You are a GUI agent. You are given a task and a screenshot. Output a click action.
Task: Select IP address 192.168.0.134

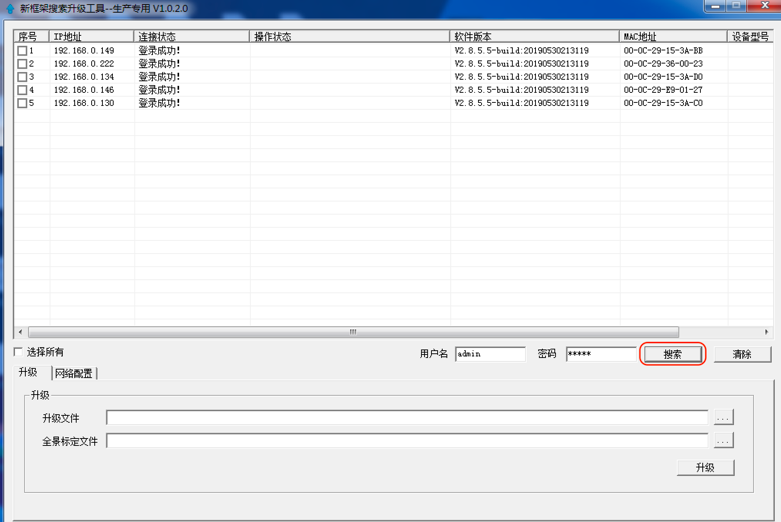(x=84, y=77)
